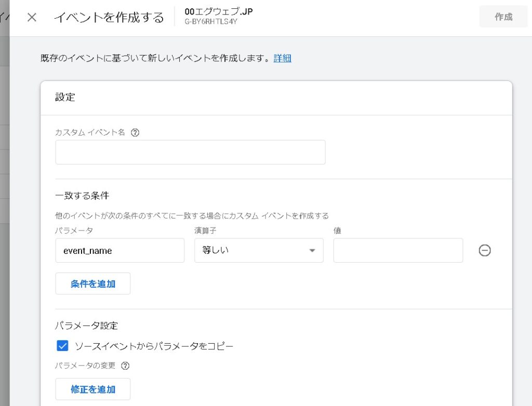Click the empty 値 input field
Screen dimensions: 532x406
pyautogui.click(x=398, y=251)
